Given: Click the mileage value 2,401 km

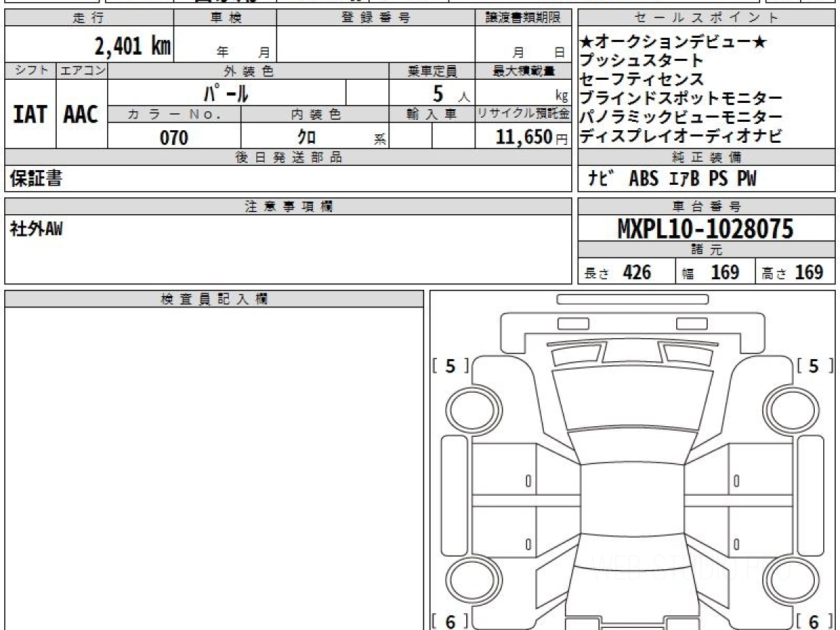Looking at the screenshot, I should pyautogui.click(x=133, y=46).
